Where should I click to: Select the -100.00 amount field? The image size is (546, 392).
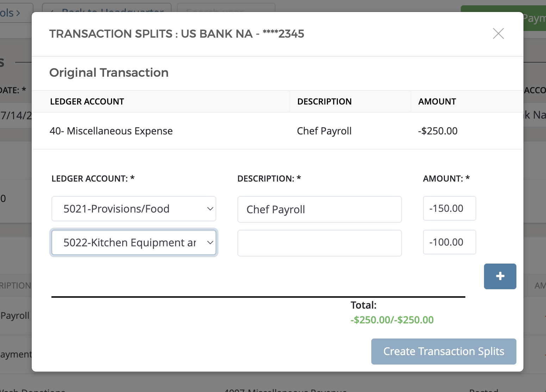[x=449, y=242]
